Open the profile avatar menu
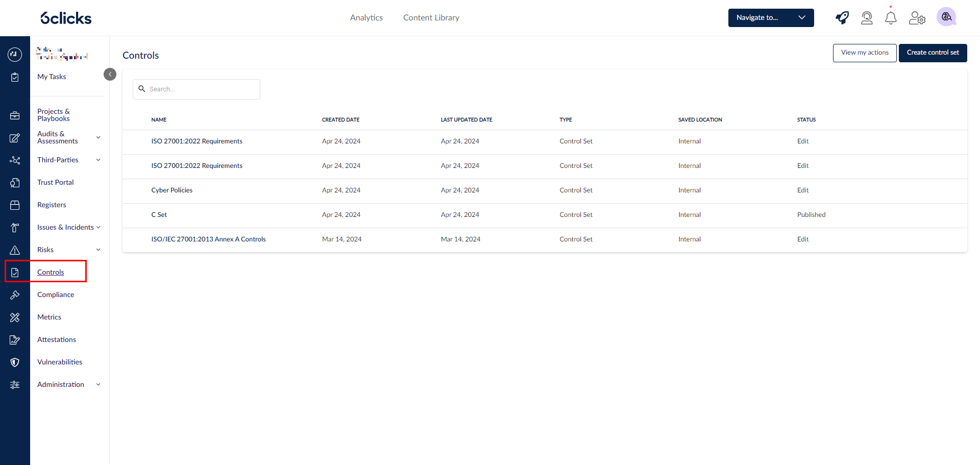 pyautogui.click(x=946, y=17)
